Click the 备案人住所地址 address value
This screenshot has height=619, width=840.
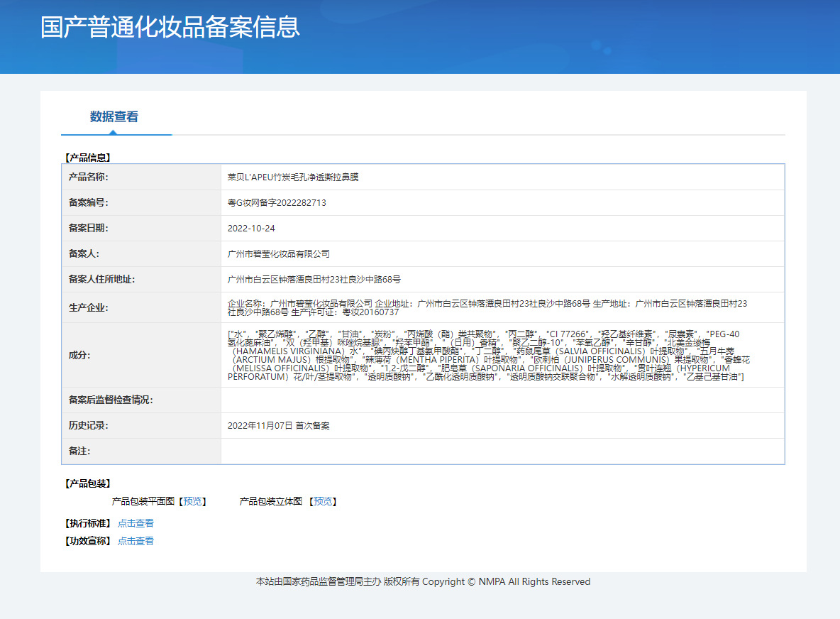coord(314,279)
